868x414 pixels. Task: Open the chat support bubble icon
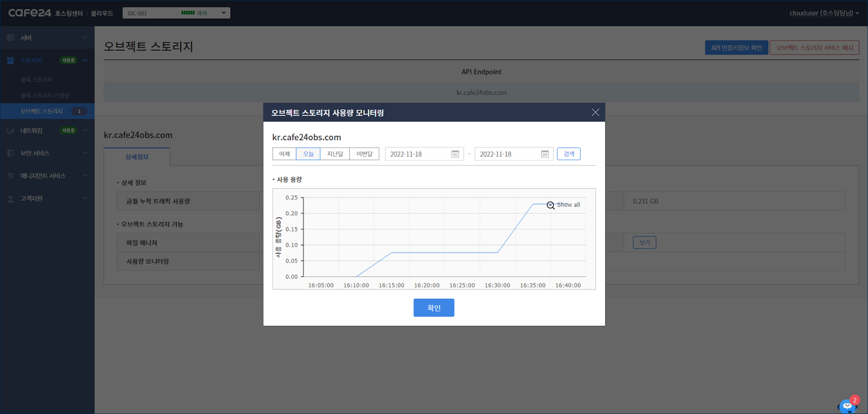click(847, 406)
